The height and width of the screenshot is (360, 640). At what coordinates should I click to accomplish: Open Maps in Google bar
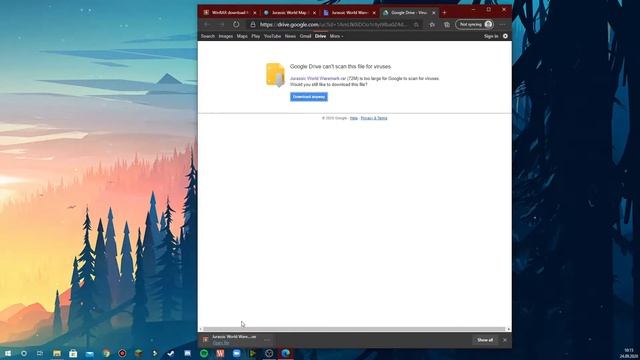(242, 36)
